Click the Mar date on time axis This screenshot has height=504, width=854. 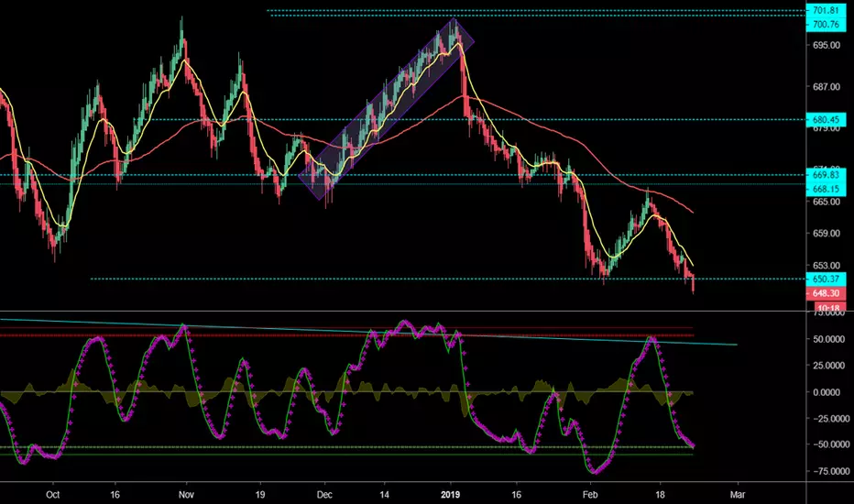tap(737, 495)
